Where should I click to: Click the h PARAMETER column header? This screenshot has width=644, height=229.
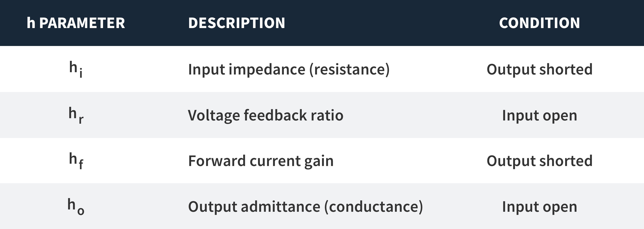(x=76, y=23)
